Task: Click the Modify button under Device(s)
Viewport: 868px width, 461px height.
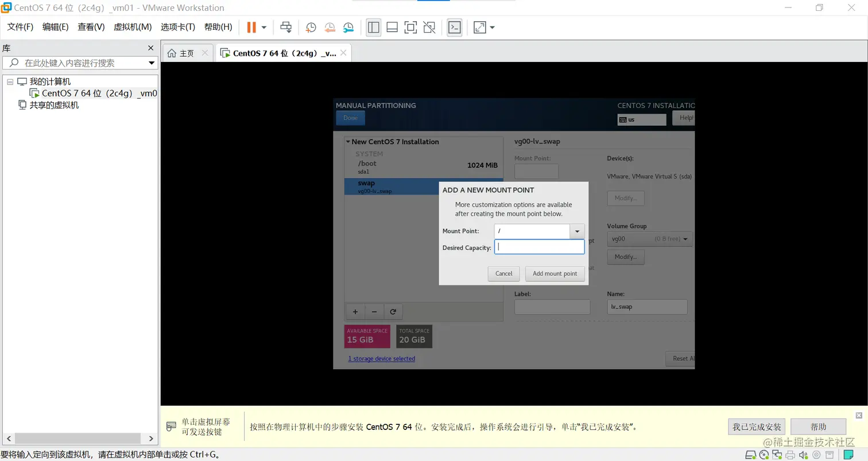Action: tap(626, 198)
